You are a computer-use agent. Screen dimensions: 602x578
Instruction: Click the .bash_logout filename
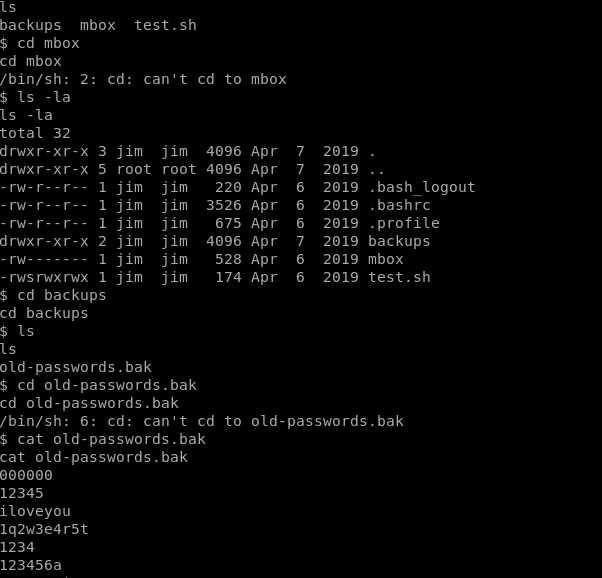click(x=422, y=187)
